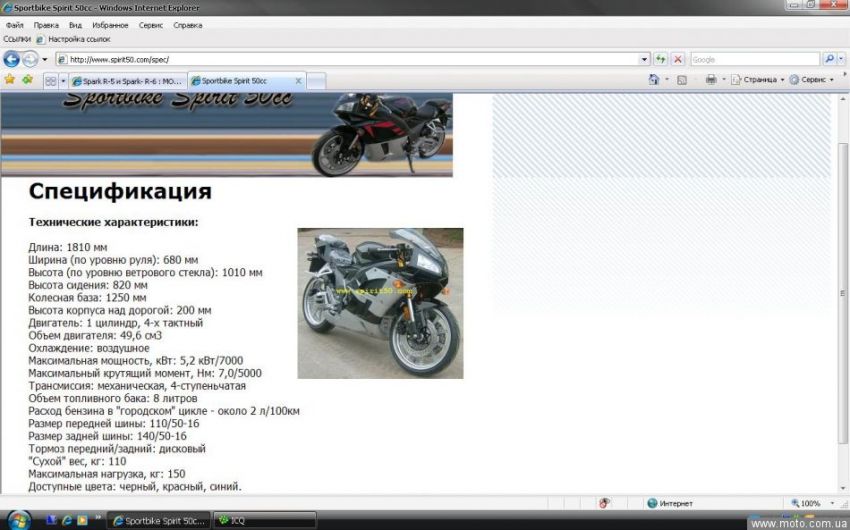850x530 pixels.
Task: Open the Сервис toolbar gear menu
Action: (x=812, y=80)
